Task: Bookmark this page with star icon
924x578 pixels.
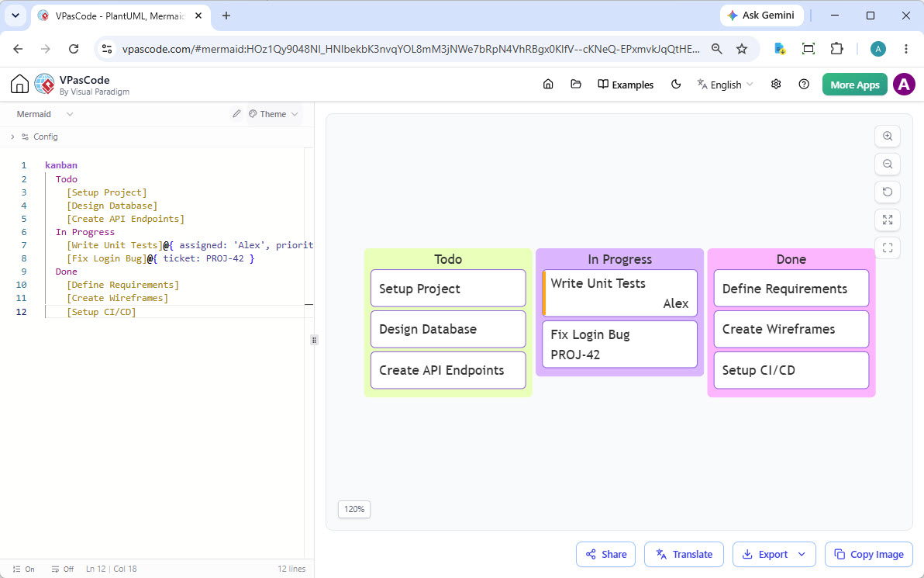Action: tap(742, 49)
